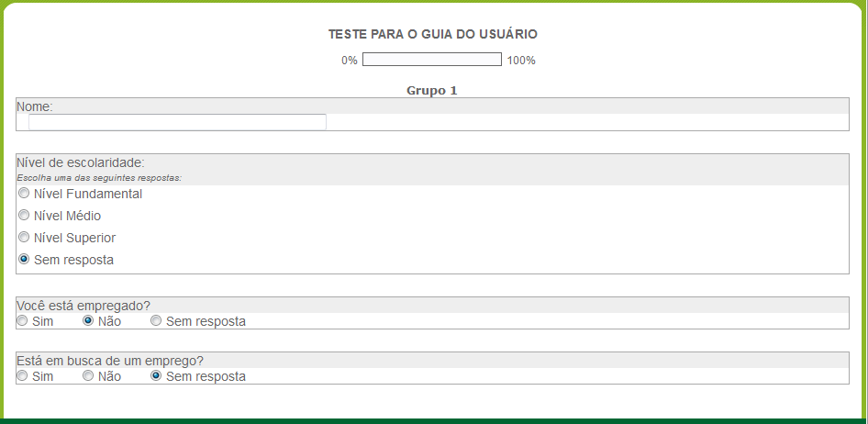Click the Você está empregado? question text

click(x=83, y=306)
